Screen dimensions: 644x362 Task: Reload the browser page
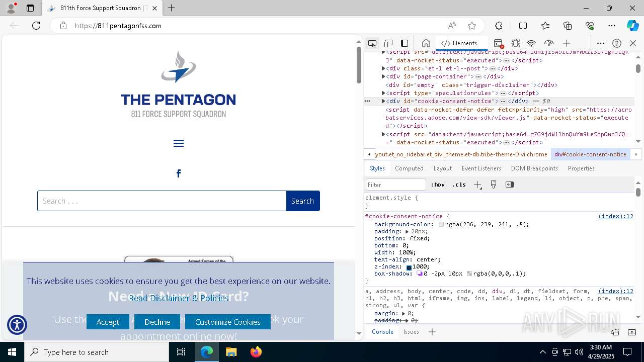tap(36, 26)
